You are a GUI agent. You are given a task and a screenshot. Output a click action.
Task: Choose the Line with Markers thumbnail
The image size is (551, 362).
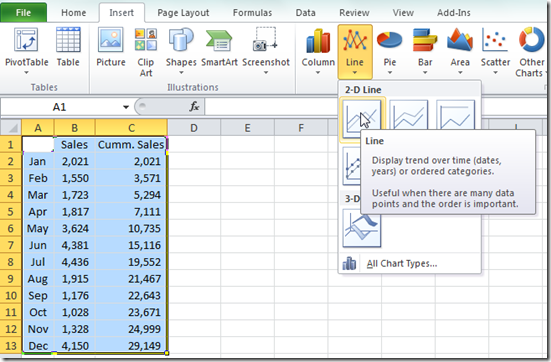point(351,166)
